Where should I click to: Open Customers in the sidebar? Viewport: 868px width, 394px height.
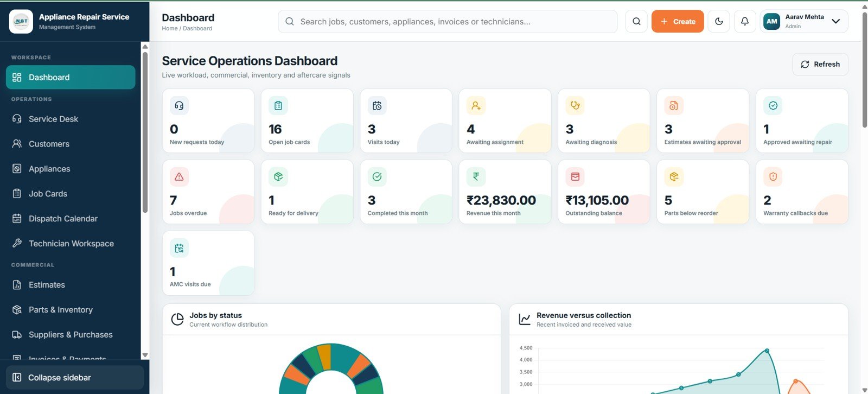click(71, 144)
